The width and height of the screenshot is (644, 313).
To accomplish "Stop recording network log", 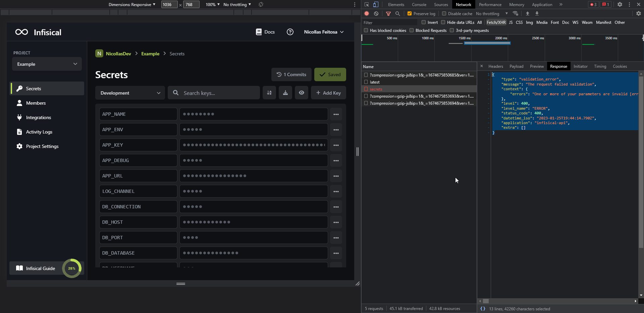I will tap(366, 13).
